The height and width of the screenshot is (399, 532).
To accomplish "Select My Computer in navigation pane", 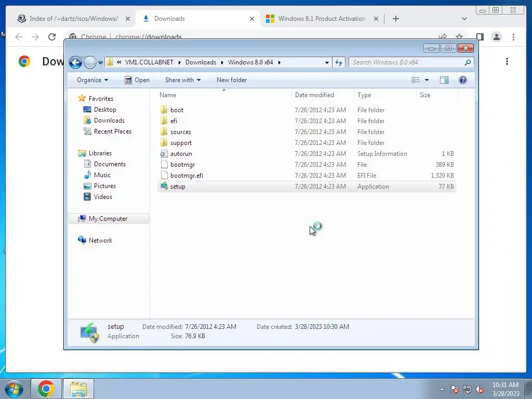I will [x=108, y=219].
